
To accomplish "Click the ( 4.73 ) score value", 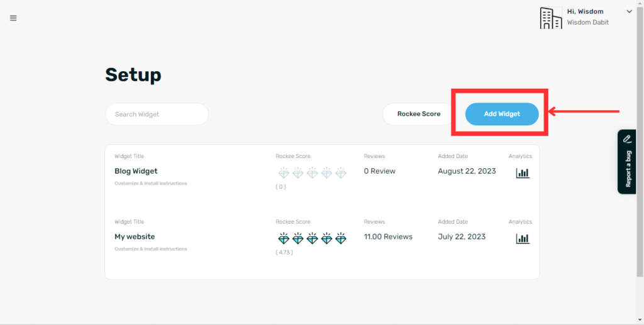I will click(x=284, y=253).
